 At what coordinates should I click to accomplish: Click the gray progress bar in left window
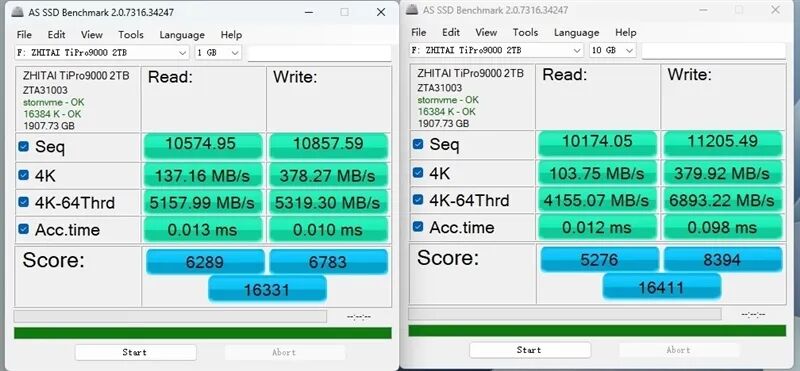pos(170,316)
